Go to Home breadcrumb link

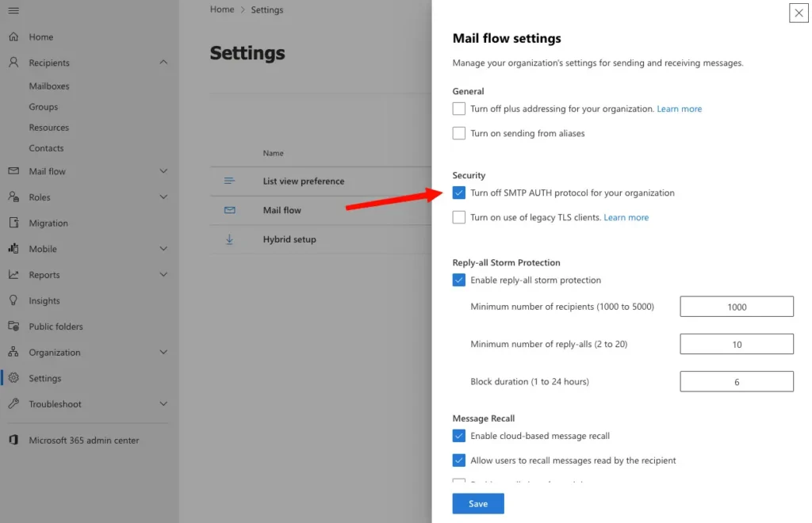tap(222, 10)
